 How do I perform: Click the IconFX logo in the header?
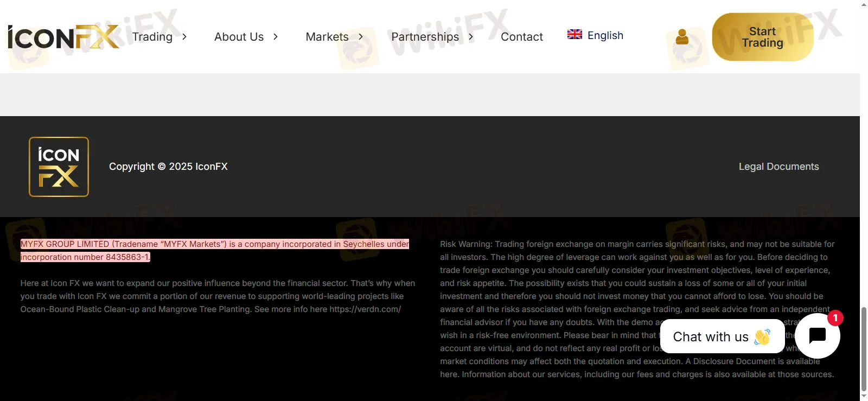(x=63, y=37)
